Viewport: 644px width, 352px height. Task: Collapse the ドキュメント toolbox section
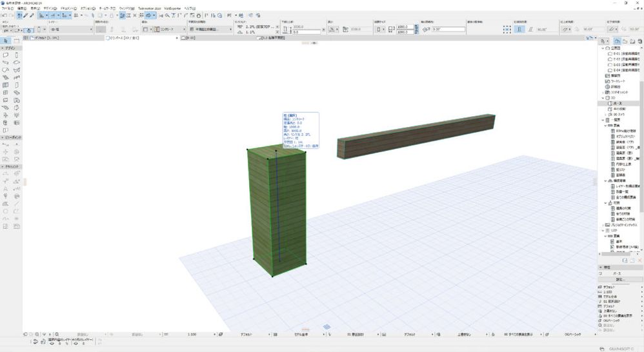coord(13,166)
